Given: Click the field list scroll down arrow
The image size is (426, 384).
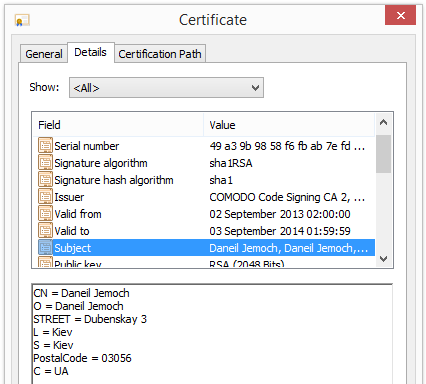Looking at the screenshot, I should (x=383, y=258).
